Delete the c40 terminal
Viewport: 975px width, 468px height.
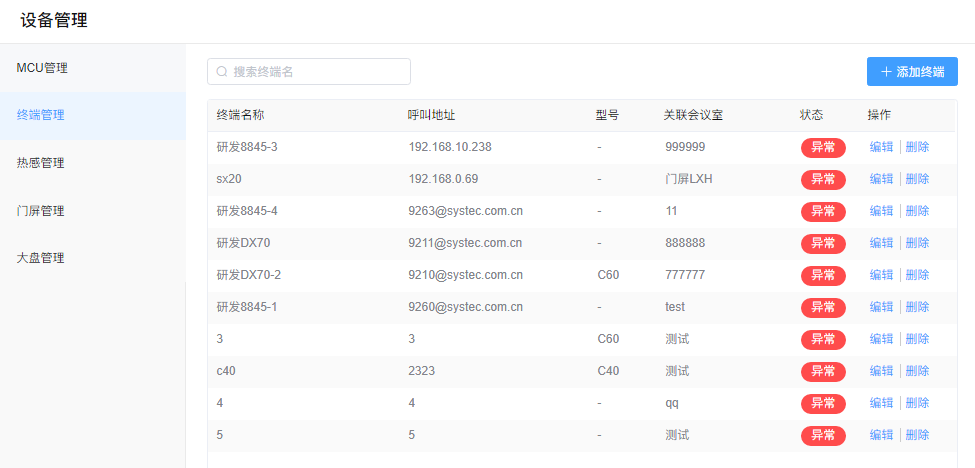(917, 371)
